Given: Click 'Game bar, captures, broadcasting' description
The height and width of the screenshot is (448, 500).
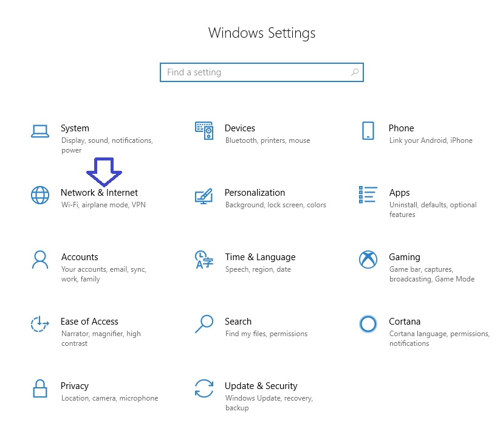Looking at the screenshot, I should click(432, 274).
